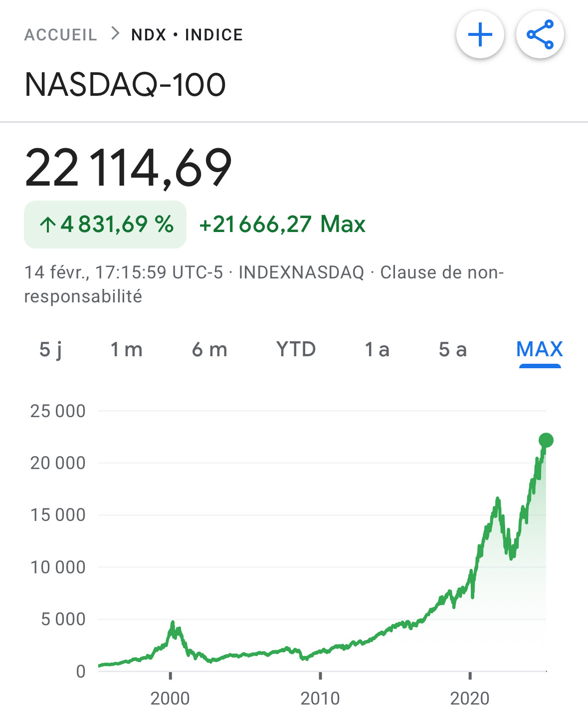
Task: Tap the share icon
Action: [540, 35]
